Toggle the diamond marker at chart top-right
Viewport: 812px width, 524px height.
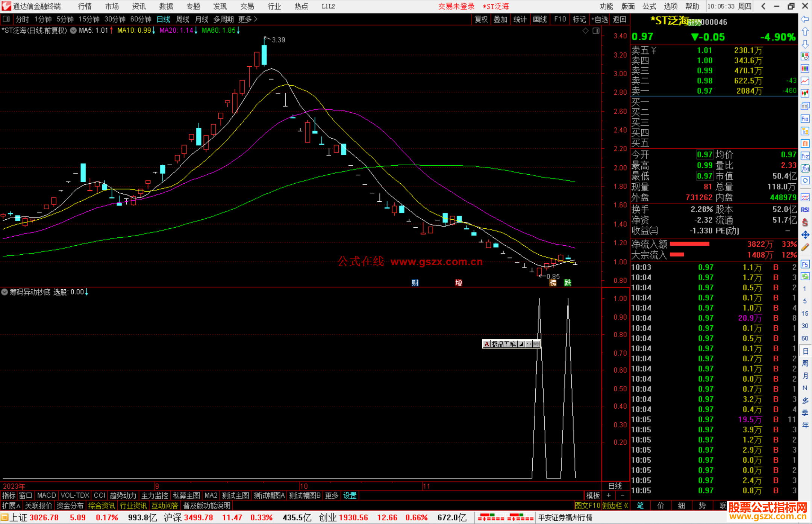click(585, 31)
